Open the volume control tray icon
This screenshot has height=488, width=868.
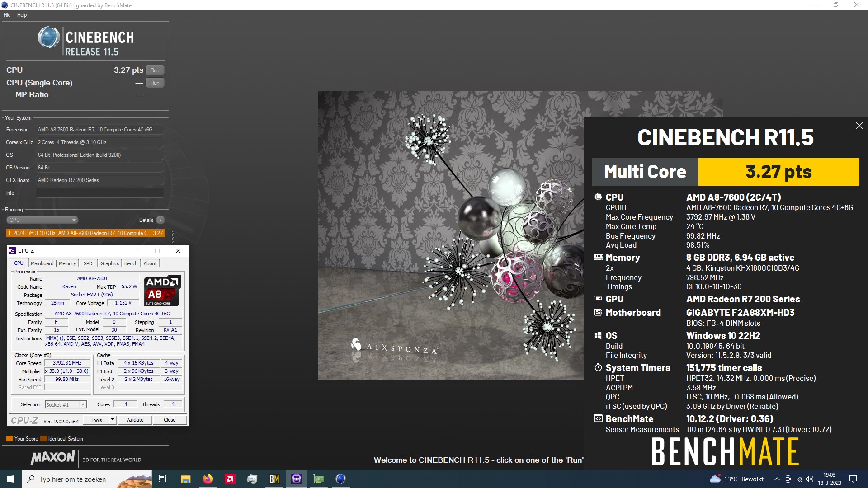click(x=810, y=479)
